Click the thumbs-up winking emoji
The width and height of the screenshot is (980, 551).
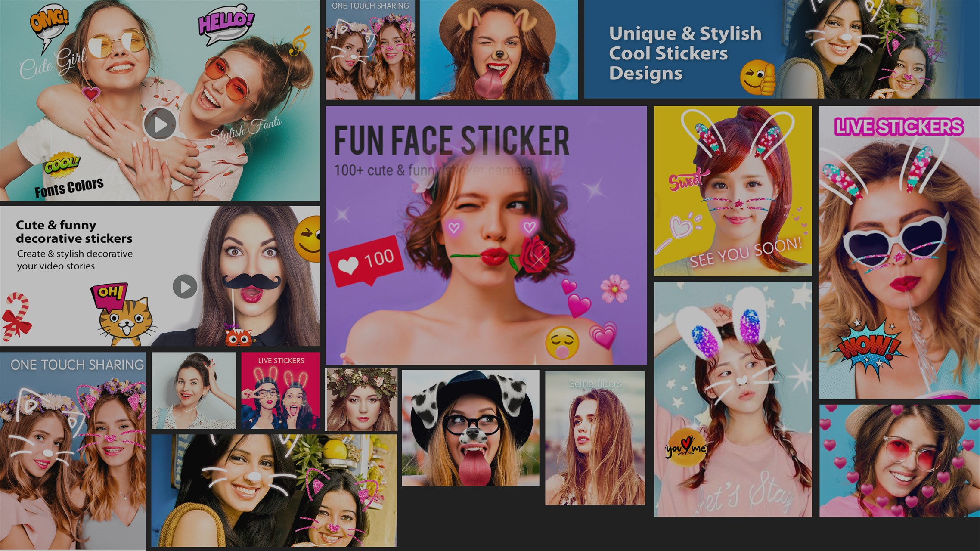(x=757, y=78)
